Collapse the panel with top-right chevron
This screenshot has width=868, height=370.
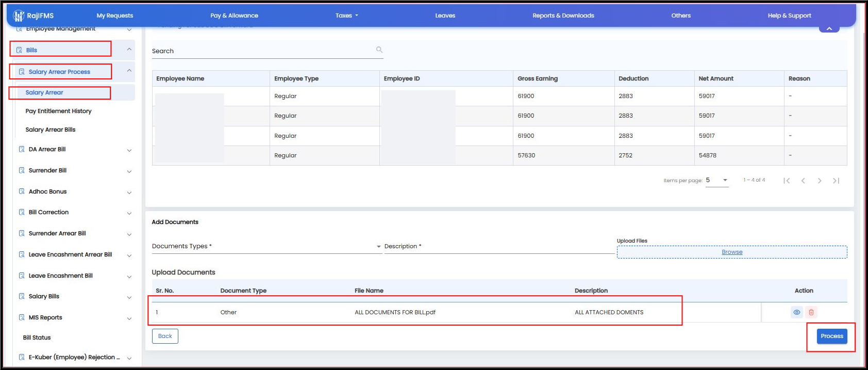(829, 28)
